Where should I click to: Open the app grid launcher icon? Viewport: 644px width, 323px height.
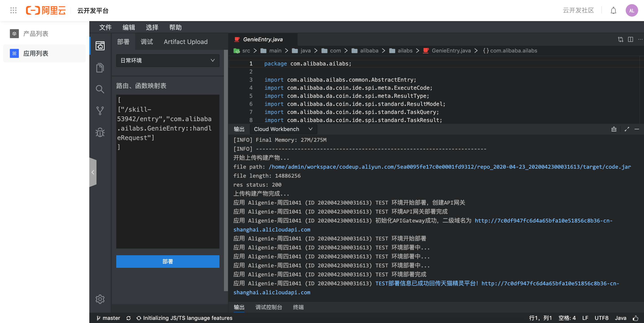[x=13, y=10]
